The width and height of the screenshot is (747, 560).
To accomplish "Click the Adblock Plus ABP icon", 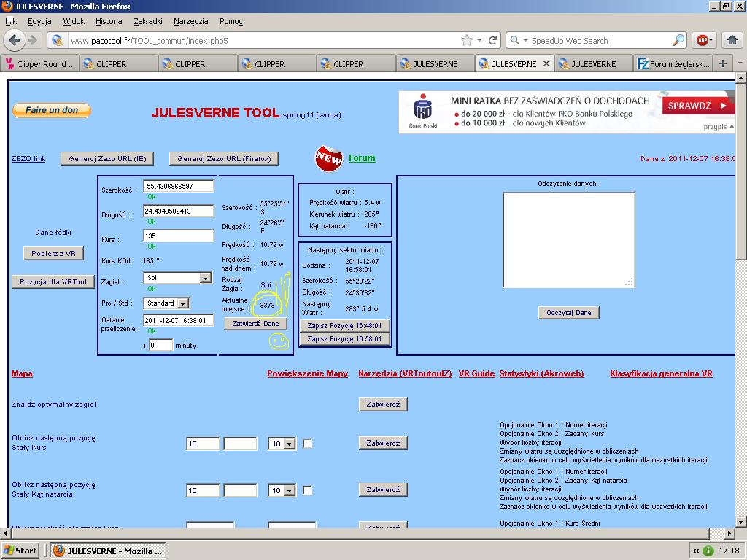I will coord(703,40).
